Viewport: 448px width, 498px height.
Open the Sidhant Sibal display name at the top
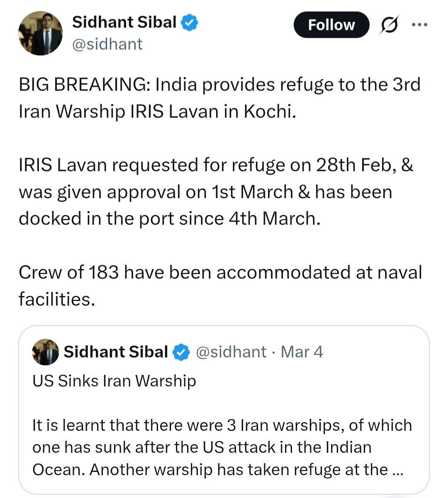(x=124, y=22)
